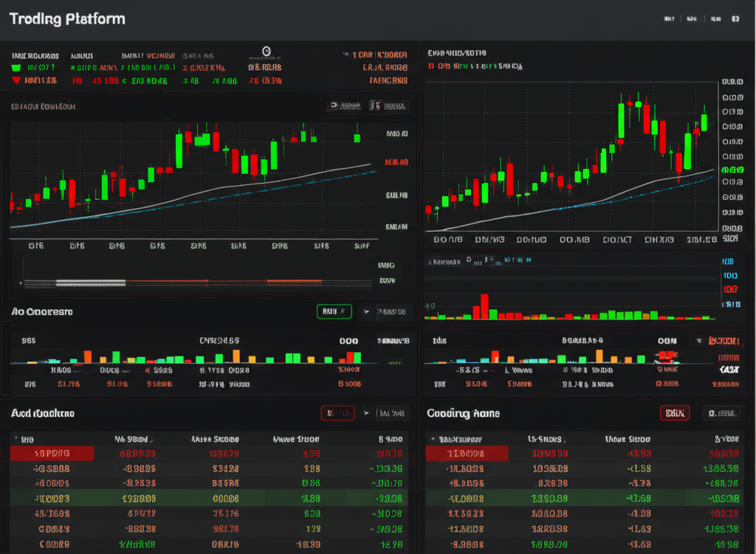Click the rightmost icon in the top header
756x554 pixels.
pos(735,19)
